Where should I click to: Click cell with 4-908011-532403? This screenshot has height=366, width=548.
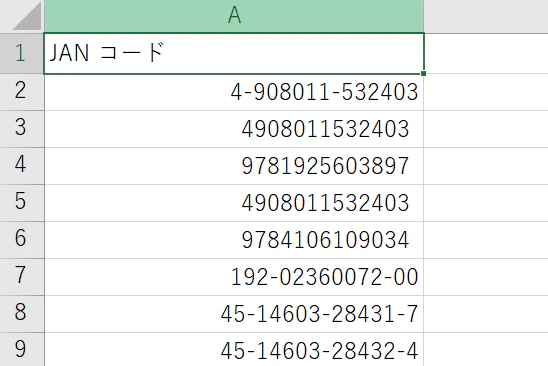(234, 92)
